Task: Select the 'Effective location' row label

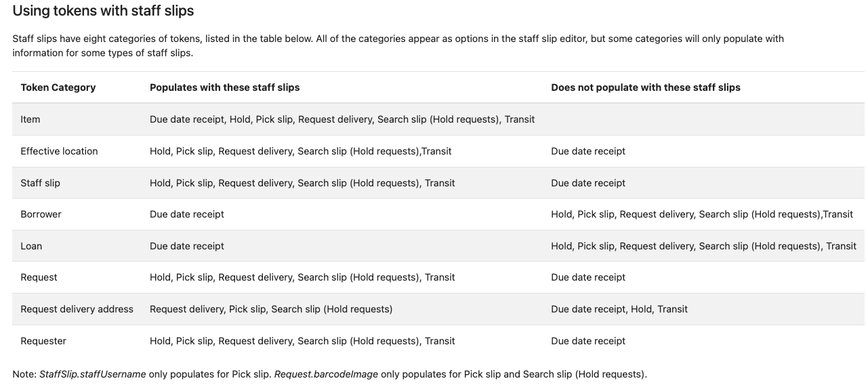Action: tap(59, 151)
